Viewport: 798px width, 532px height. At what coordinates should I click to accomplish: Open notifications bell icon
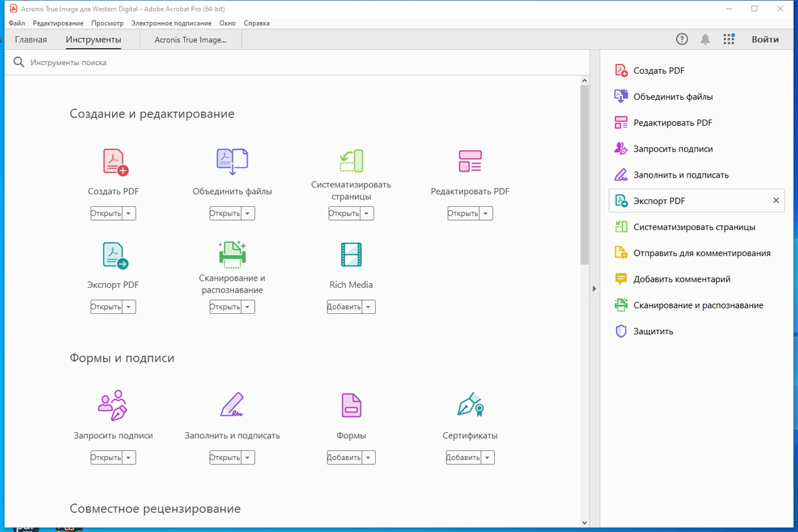click(x=705, y=39)
